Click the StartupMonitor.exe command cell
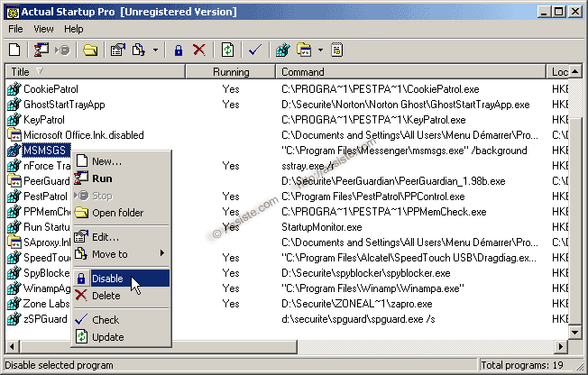 (321, 227)
